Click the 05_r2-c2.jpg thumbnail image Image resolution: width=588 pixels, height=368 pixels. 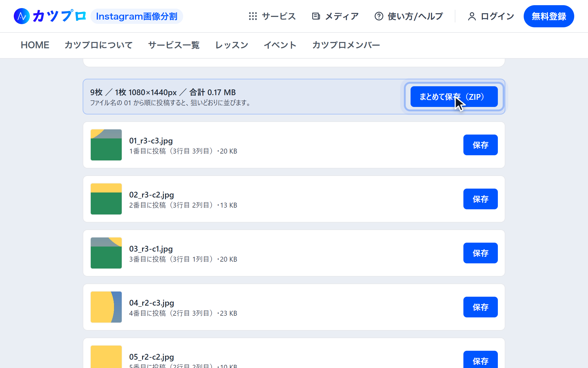[x=106, y=357]
